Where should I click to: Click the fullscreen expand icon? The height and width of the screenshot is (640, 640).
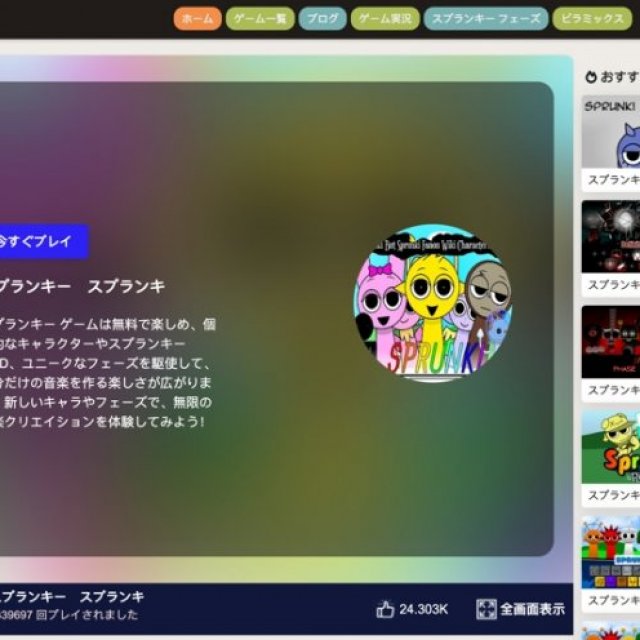pyautogui.click(x=486, y=609)
